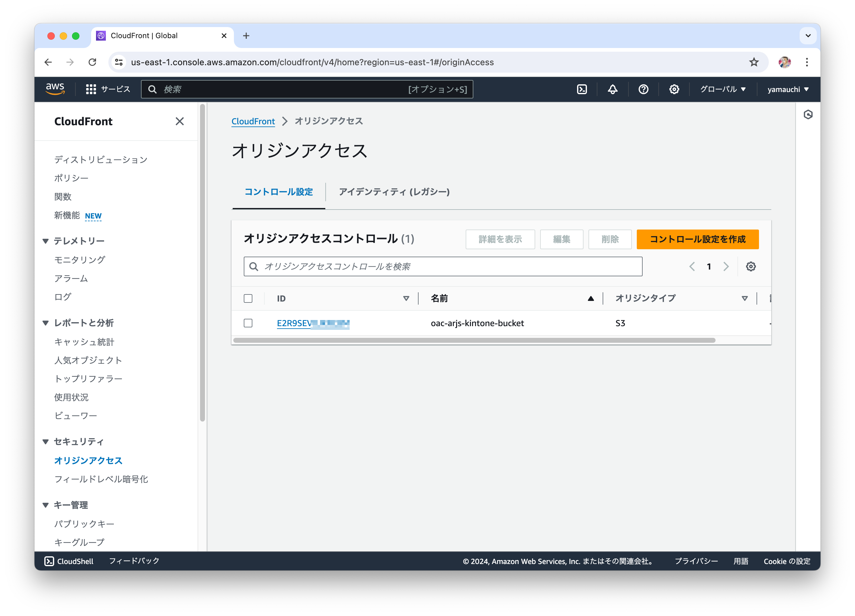Open ディストリビューション in the sidebar
Screen dimensions: 855x616
(101, 159)
